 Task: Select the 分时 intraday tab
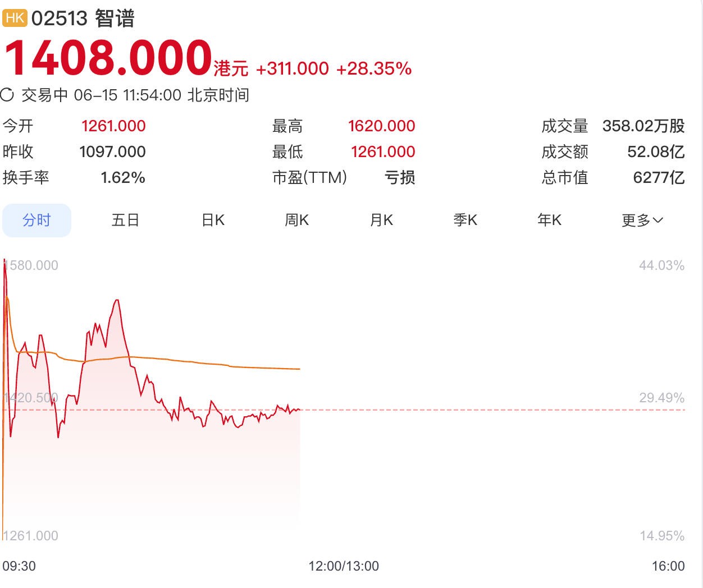[36, 220]
